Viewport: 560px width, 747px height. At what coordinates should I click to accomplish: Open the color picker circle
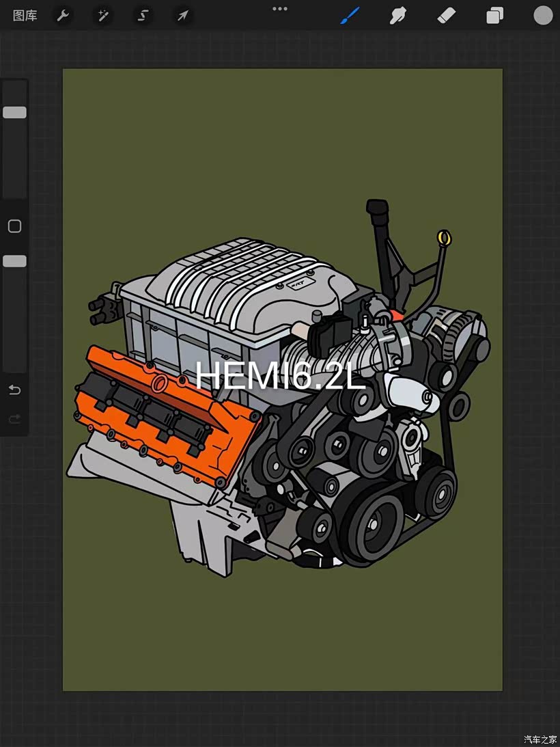coord(543,16)
